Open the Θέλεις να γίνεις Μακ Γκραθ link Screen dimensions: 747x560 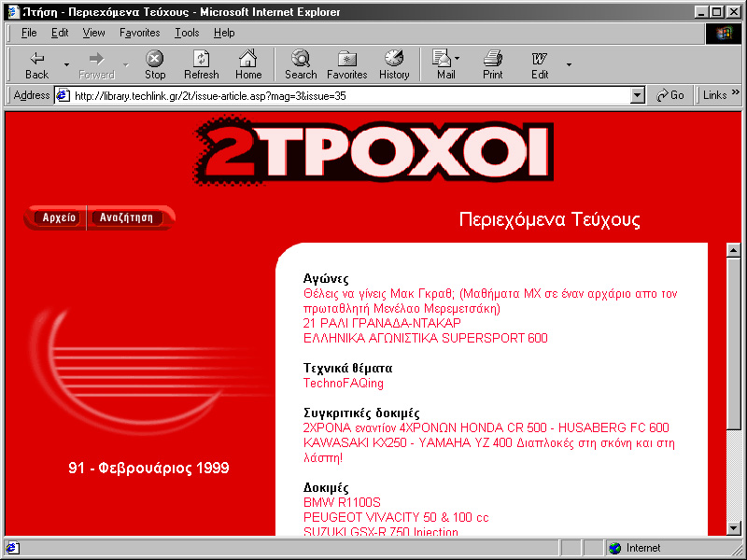pyautogui.click(x=490, y=301)
